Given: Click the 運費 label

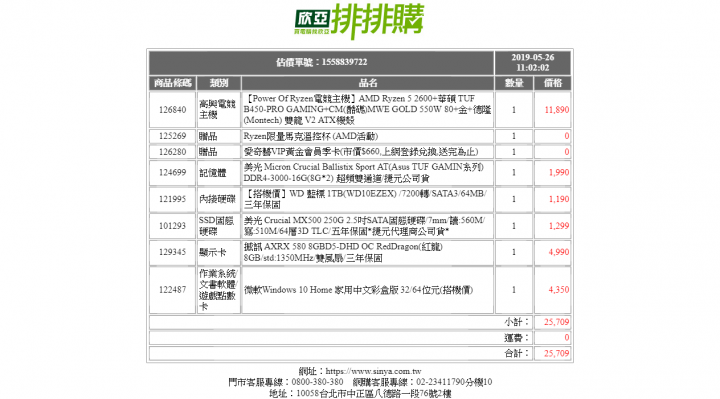Looking at the screenshot, I should pos(517,338).
